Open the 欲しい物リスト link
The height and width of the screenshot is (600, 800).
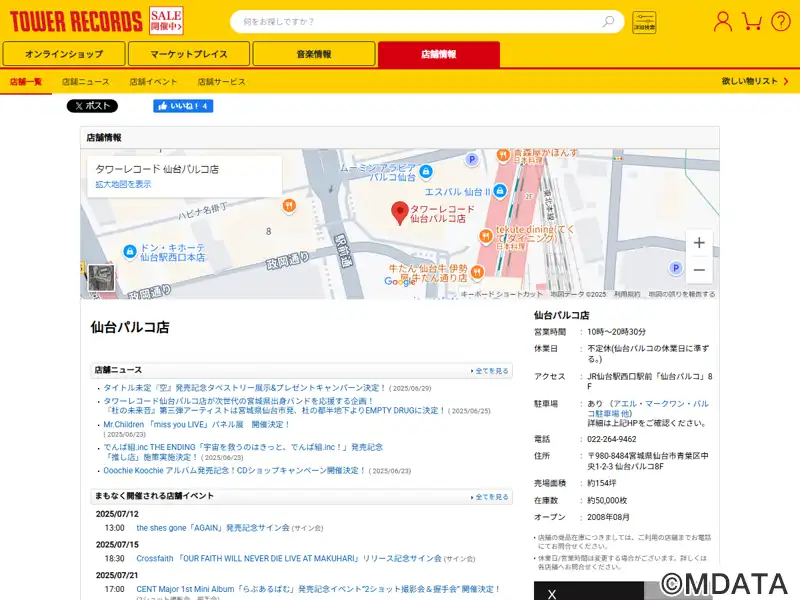coord(755,81)
